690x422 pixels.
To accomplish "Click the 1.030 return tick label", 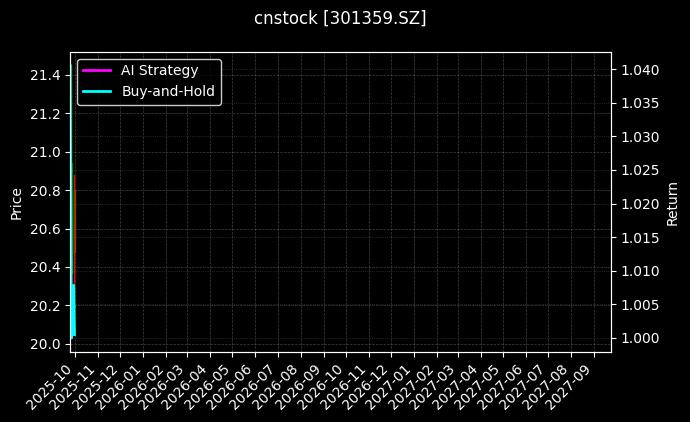I will tap(638, 137).
